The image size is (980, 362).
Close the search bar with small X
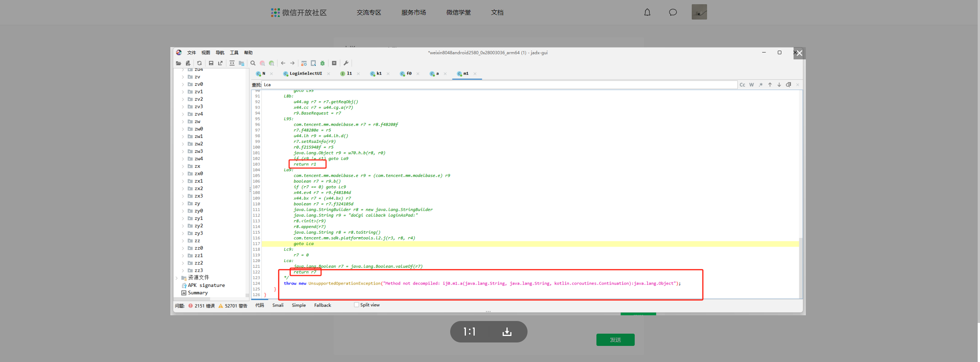click(x=798, y=85)
